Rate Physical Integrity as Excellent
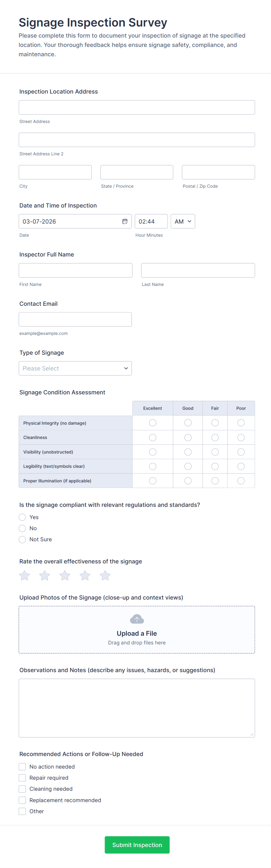The image size is (271, 868). click(x=153, y=423)
